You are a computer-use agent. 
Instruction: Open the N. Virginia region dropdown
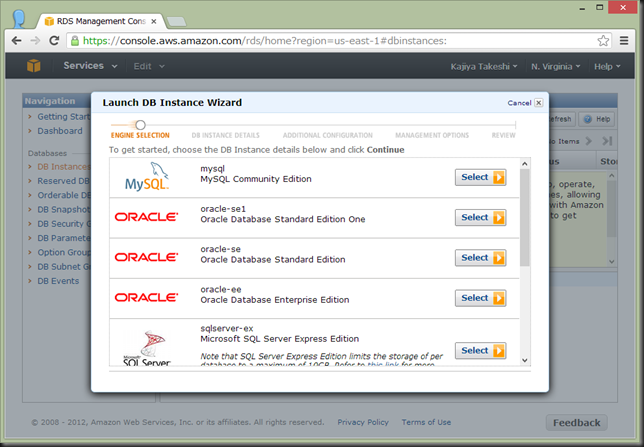coord(555,66)
